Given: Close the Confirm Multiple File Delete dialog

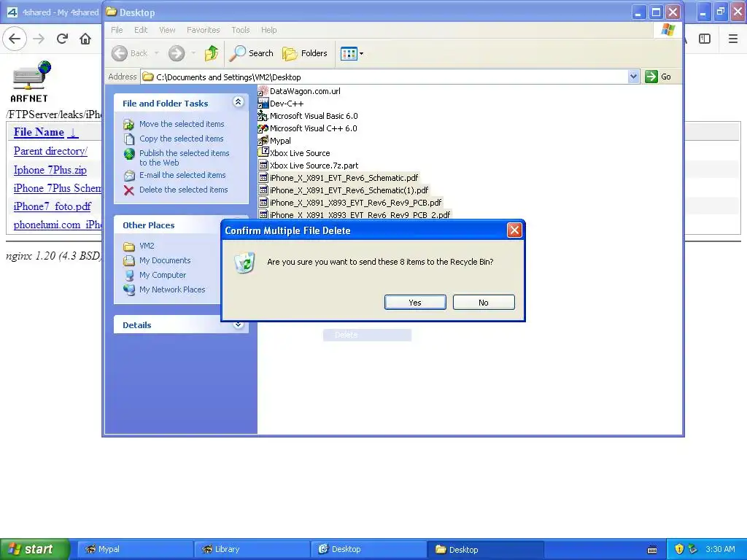Looking at the screenshot, I should pyautogui.click(x=514, y=230).
